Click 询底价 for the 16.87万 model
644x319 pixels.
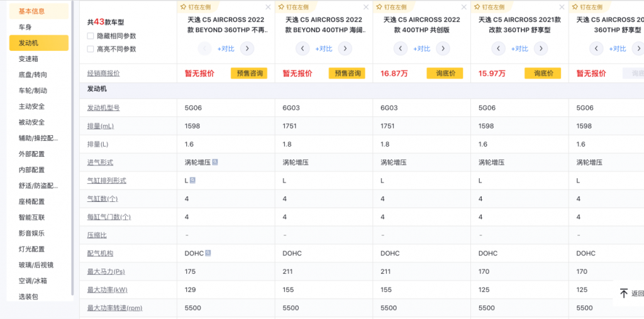[445, 74]
